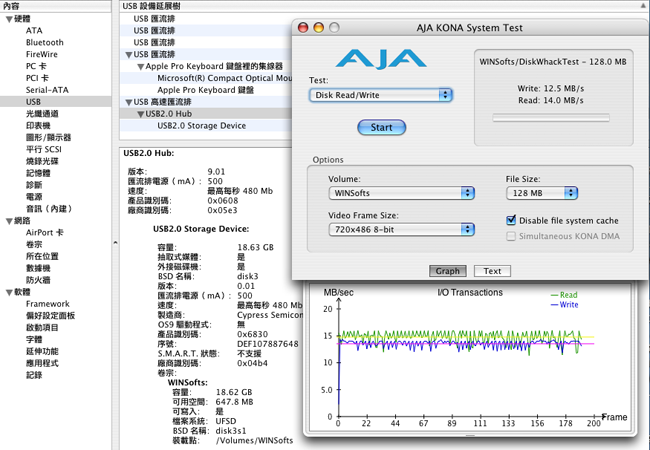Image resolution: width=650 pixels, height=450 pixels.
Task: Select 音訊（內建）in the sidebar
Action: coord(49,209)
